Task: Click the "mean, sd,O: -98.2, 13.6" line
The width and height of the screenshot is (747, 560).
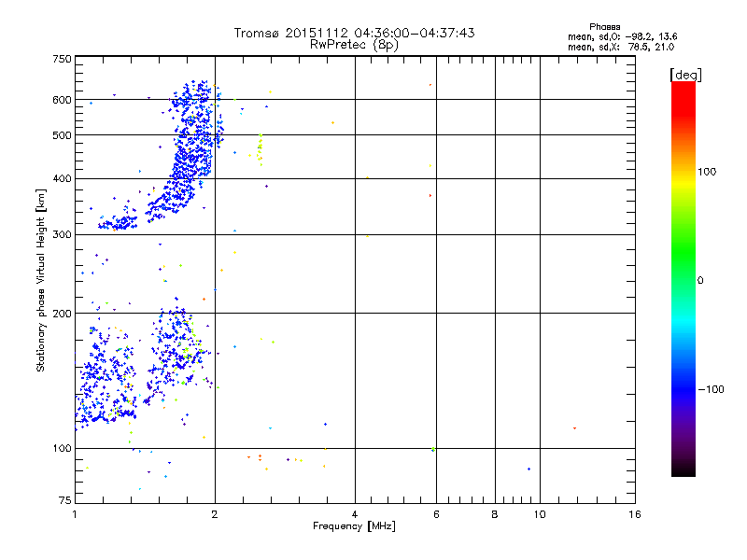Action: click(622, 36)
